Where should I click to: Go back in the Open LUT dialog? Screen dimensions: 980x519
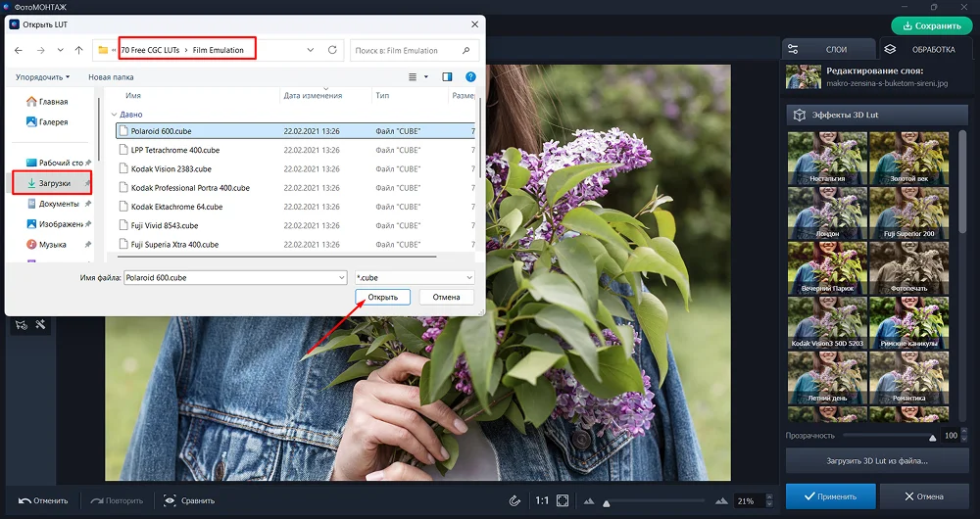click(19, 50)
